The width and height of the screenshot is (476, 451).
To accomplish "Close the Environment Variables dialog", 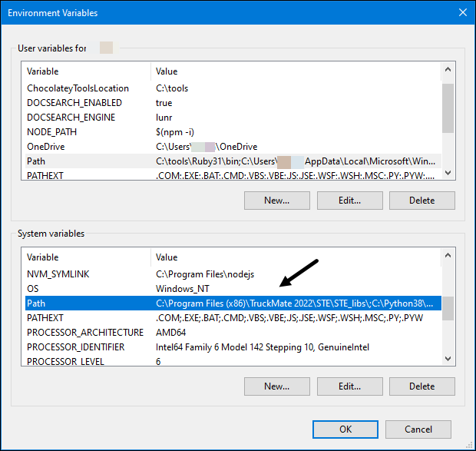I will [x=462, y=13].
